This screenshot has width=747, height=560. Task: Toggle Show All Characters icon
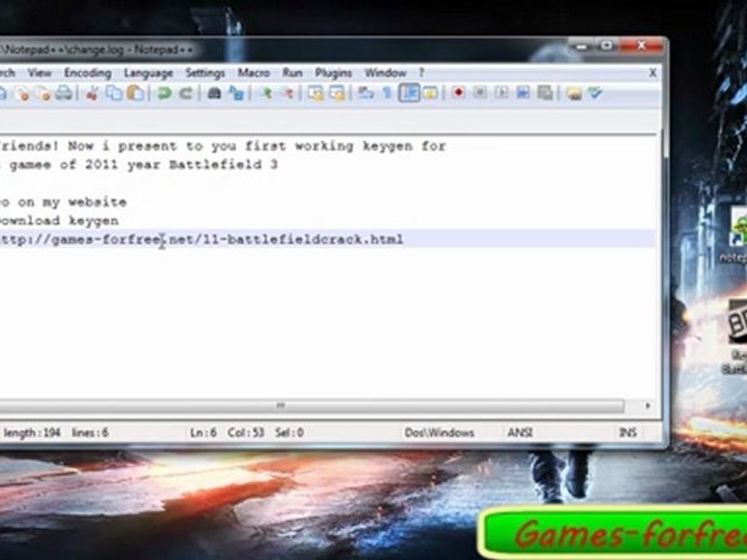coord(387,93)
